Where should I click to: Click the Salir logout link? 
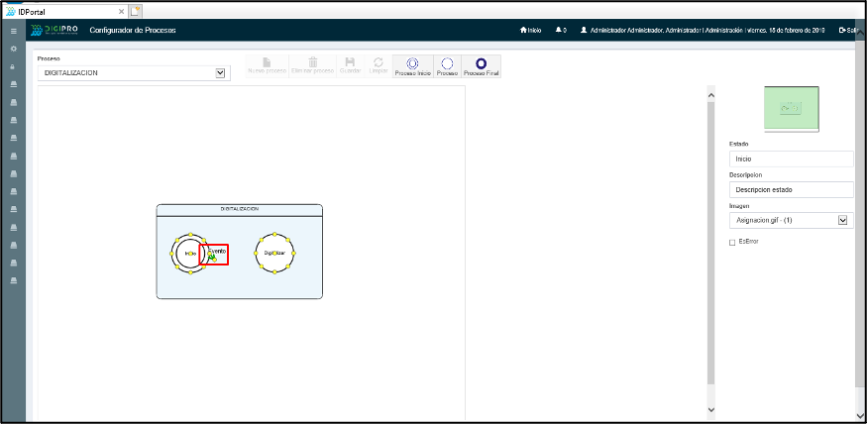point(847,31)
